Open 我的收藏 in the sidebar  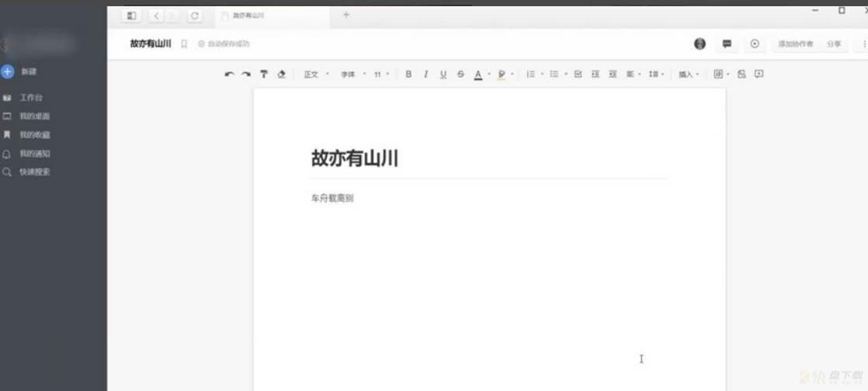pyautogui.click(x=35, y=134)
